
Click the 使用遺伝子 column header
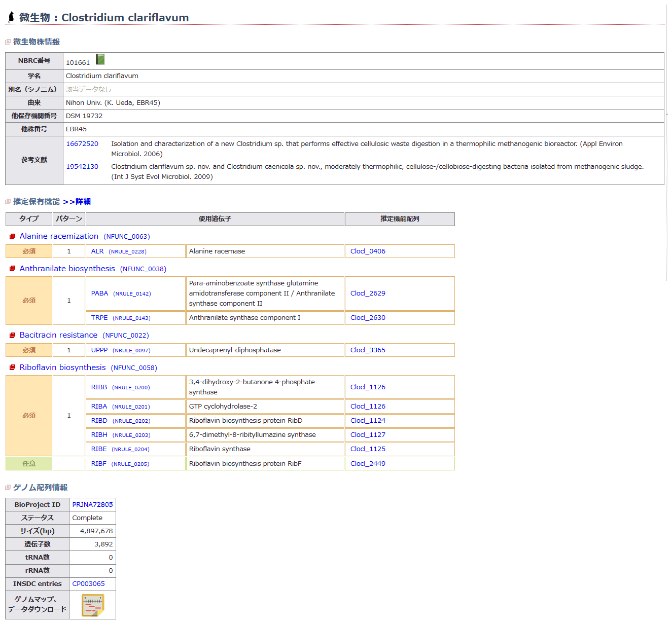coord(215,219)
